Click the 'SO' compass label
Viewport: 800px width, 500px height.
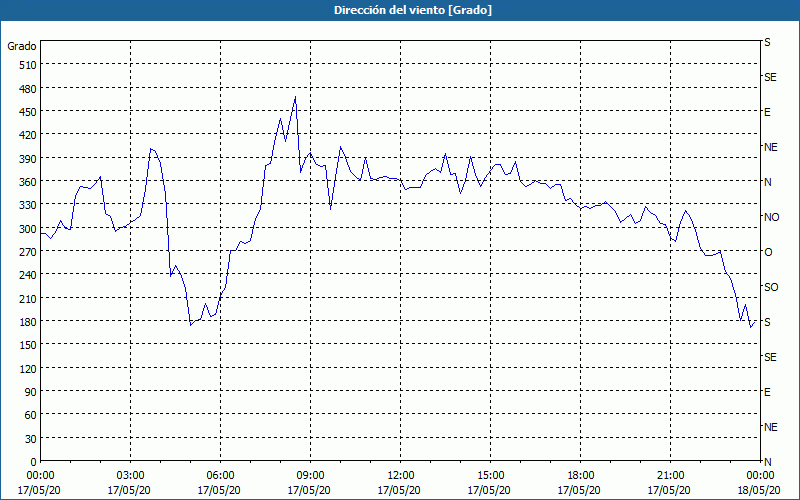pos(771,287)
